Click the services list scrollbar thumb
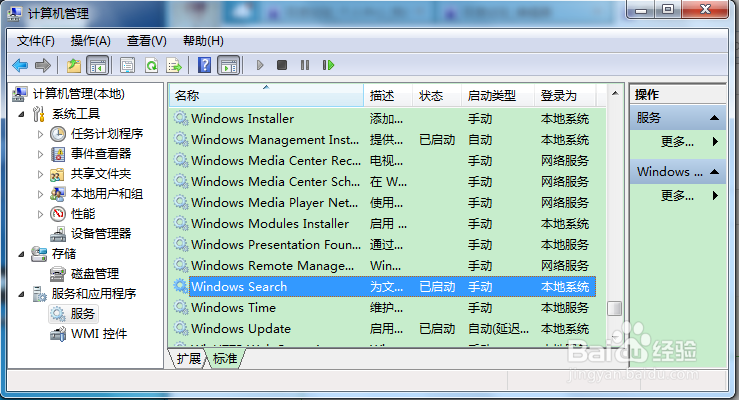Screen dimensions: 739x400 tap(615, 308)
